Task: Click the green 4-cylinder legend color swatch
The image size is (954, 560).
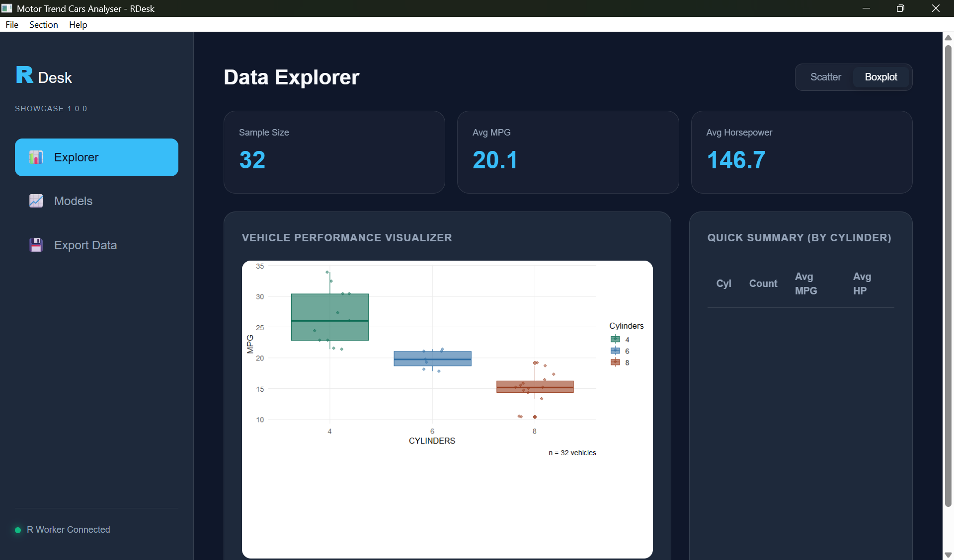Action: click(615, 339)
